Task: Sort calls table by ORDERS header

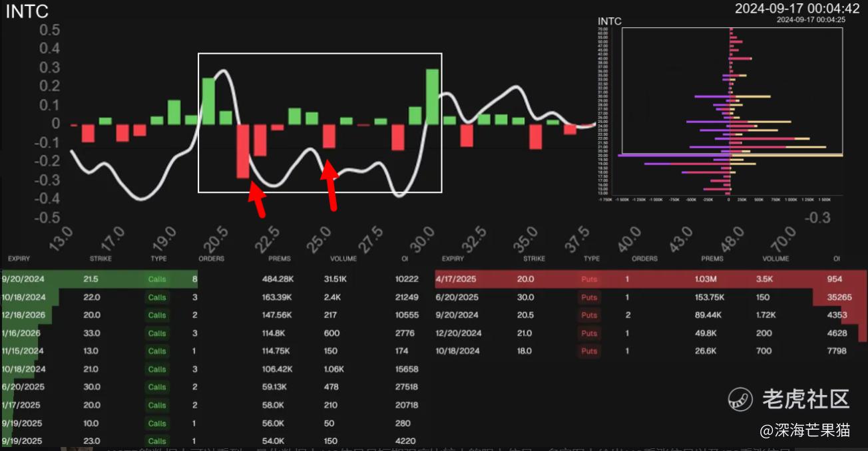Action: [x=212, y=259]
